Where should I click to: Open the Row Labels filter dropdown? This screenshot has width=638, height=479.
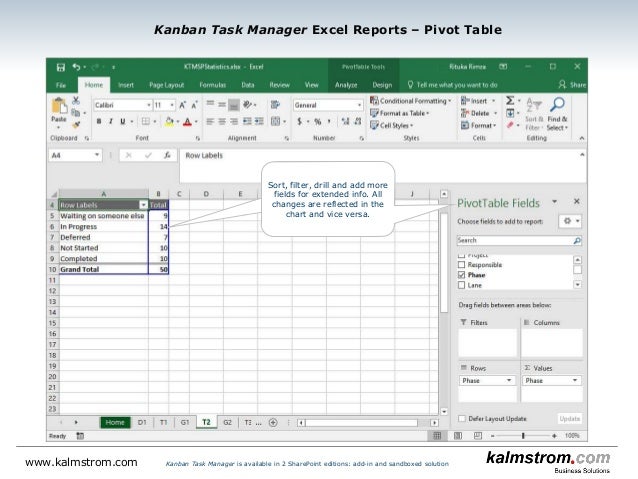coord(143,205)
